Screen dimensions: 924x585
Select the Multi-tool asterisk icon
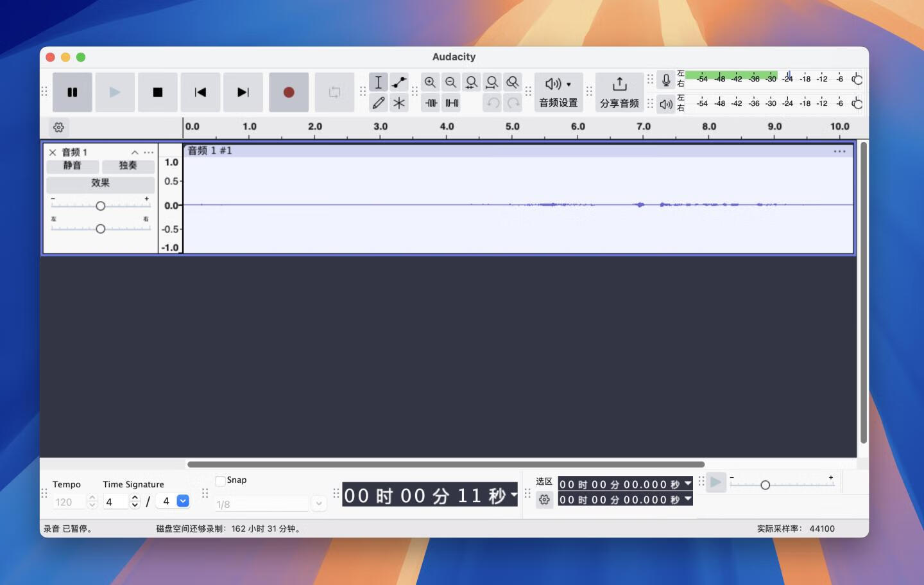click(399, 103)
